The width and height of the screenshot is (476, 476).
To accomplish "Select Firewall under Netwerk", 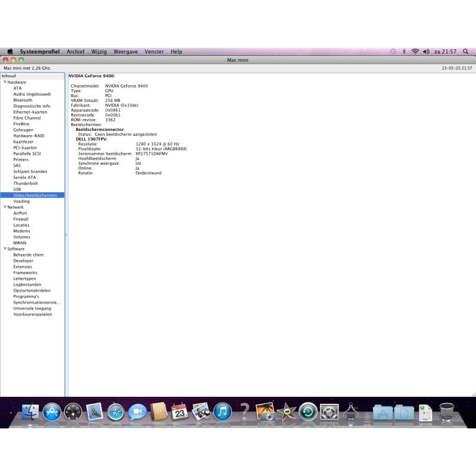I will point(21,219).
